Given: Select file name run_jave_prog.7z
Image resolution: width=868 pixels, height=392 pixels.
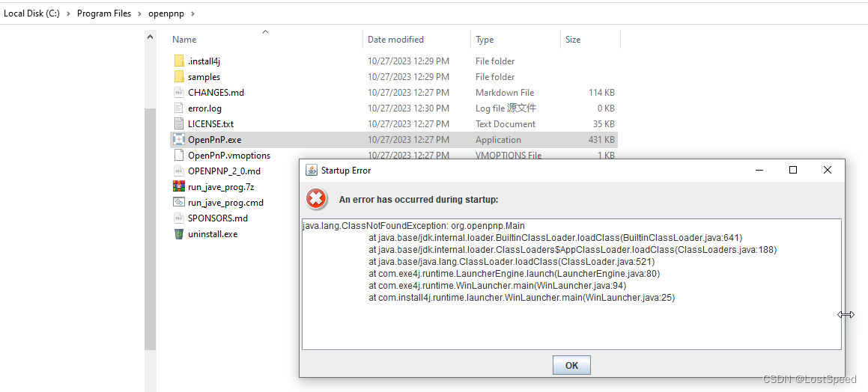Looking at the screenshot, I should 221,187.
